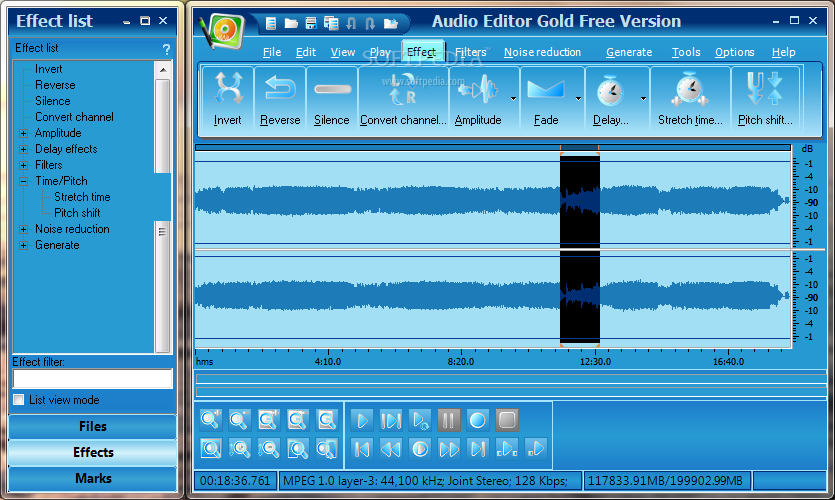Click the Play loop button
835x500 pixels.
(420, 421)
